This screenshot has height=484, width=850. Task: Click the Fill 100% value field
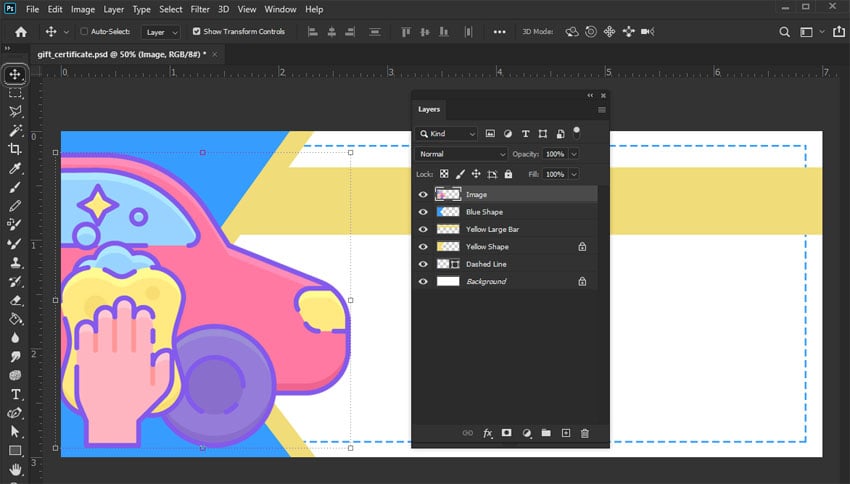click(555, 175)
